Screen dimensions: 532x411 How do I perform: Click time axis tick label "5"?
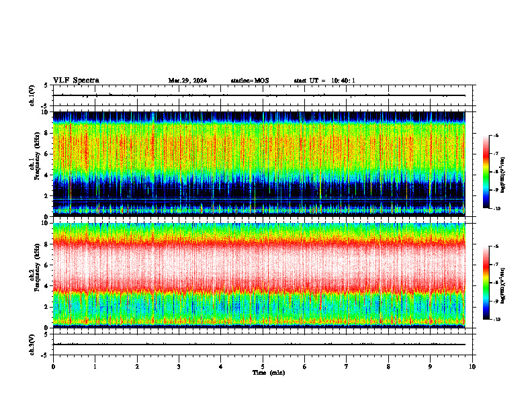point(263,367)
